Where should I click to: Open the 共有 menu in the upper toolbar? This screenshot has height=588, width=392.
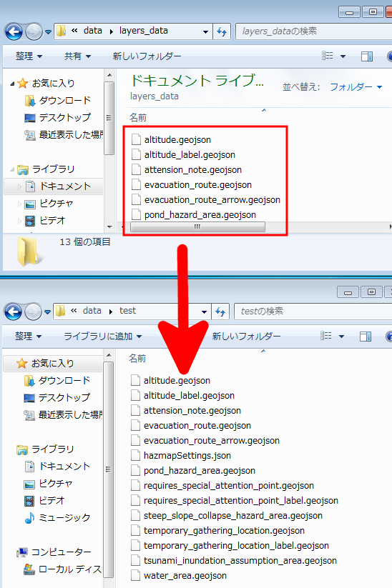pos(77,56)
